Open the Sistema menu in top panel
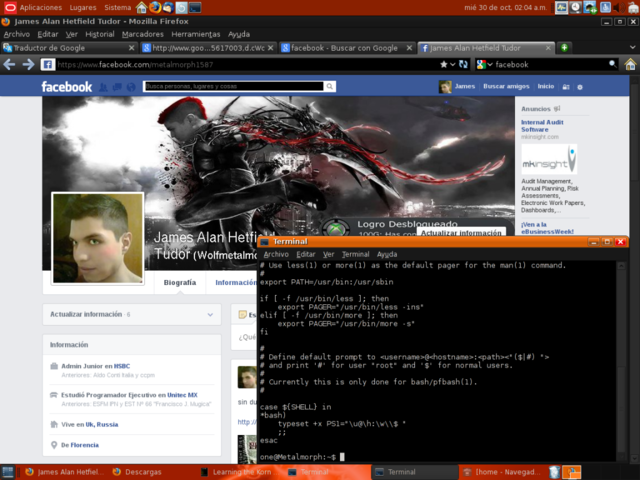The width and height of the screenshot is (640, 480). [x=118, y=7]
